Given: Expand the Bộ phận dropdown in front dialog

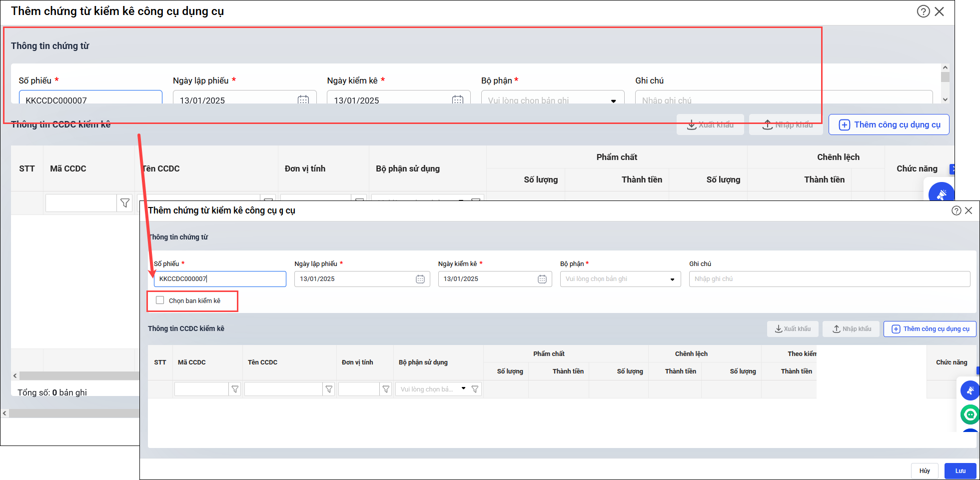Looking at the screenshot, I should click(672, 279).
